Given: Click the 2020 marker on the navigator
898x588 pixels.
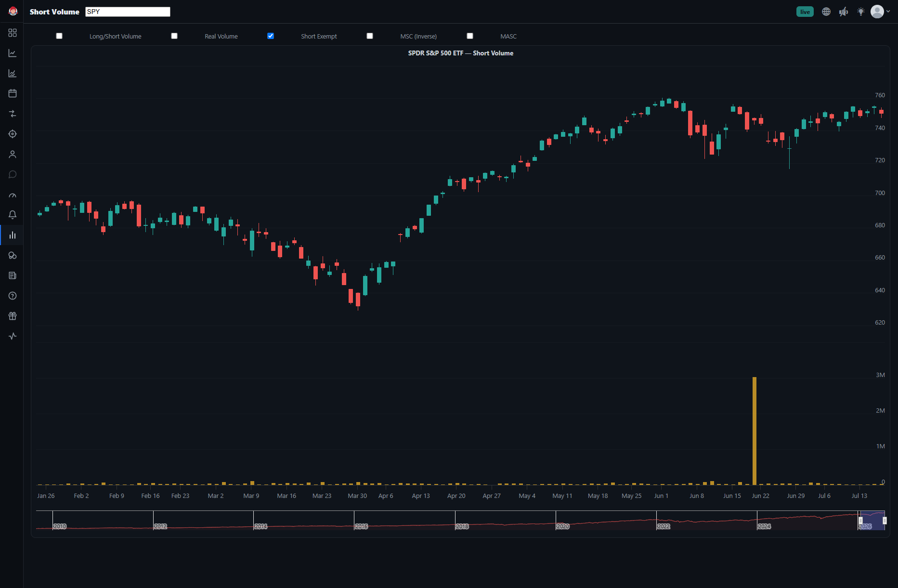Looking at the screenshot, I should [562, 526].
